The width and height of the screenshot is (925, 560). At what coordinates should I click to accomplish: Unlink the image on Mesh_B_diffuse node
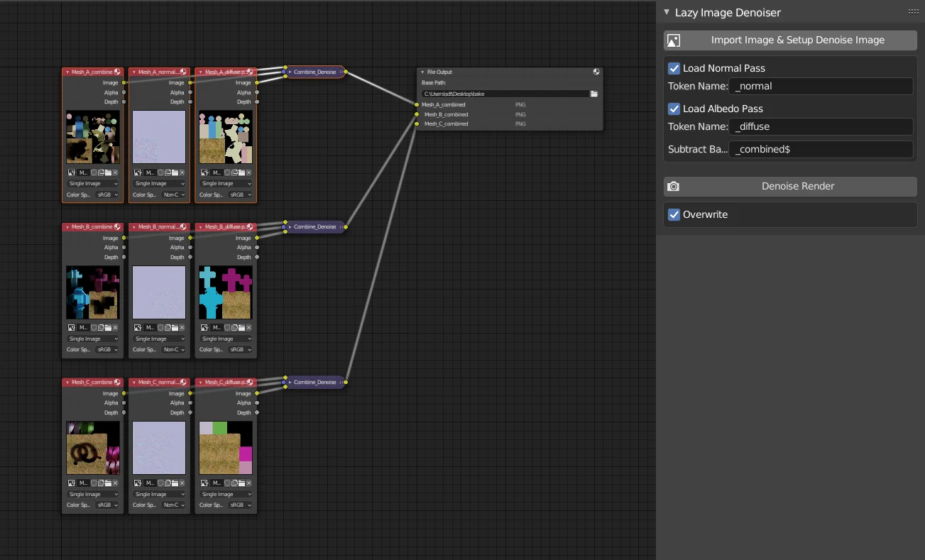249,327
